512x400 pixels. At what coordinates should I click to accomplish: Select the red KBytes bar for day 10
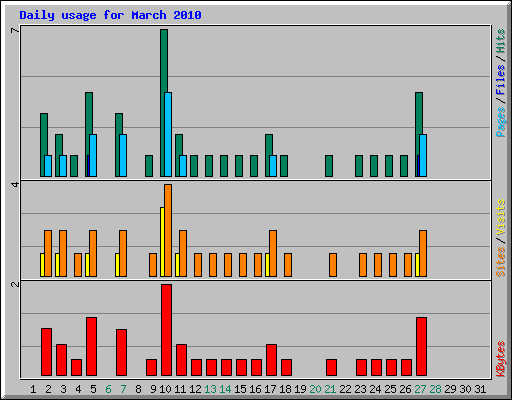(x=166, y=330)
